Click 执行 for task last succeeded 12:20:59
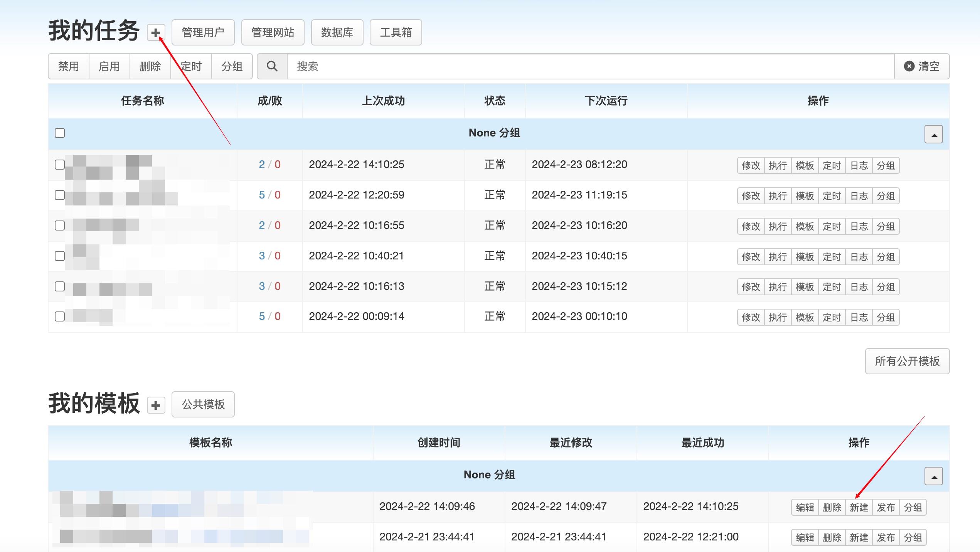This screenshot has width=980, height=552. click(x=778, y=196)
